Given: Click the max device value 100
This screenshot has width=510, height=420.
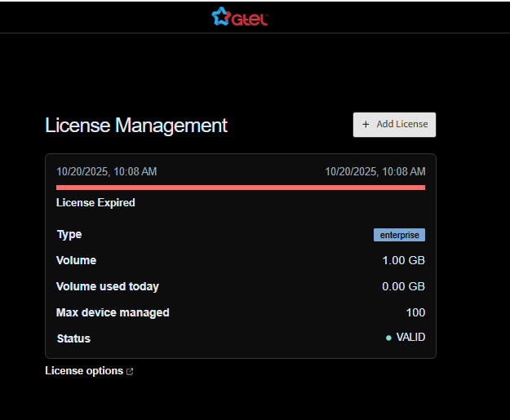Looking at the screenshot, I should pos(415,313).
